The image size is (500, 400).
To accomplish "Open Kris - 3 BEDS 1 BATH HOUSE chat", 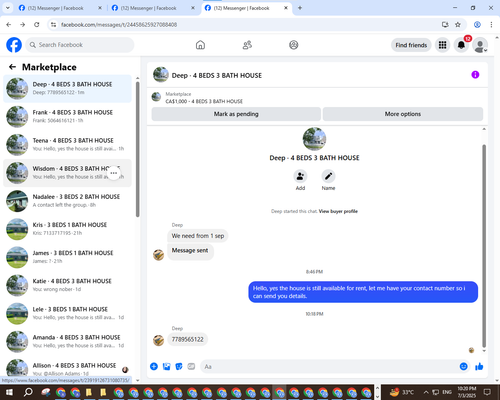I will (x=67, y=229).
